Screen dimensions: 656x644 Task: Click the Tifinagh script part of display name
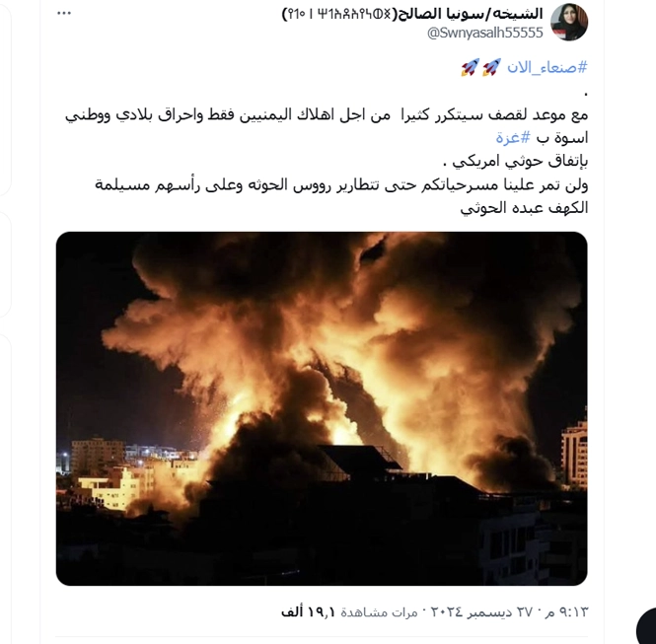pos(338,14)
